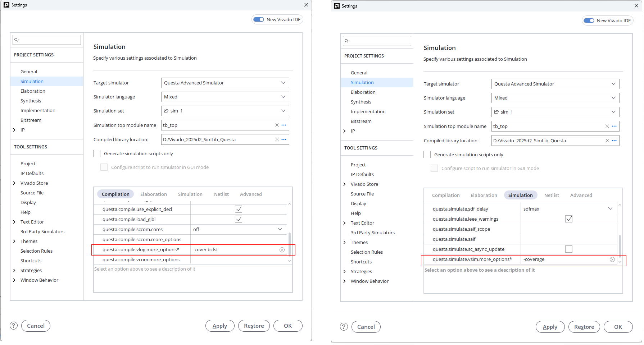Image resolution: width=644 pixels, height=345 pixels.
Task: Select Bitstream in right window's project settings
Action: (361, 121)
